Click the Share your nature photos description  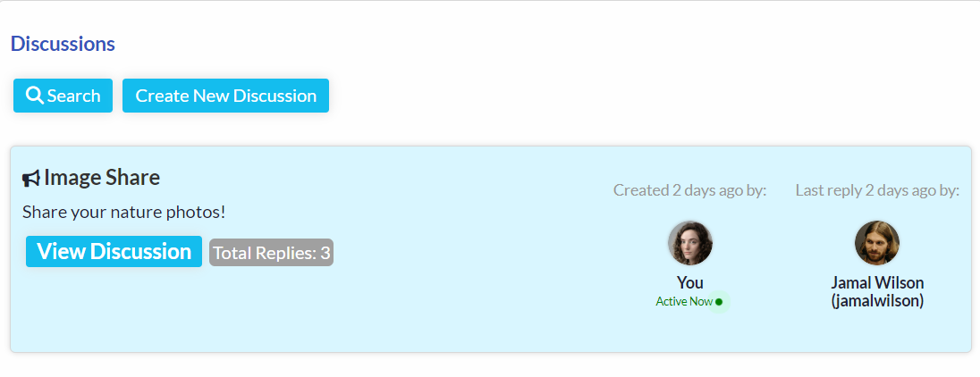point(123,213)
